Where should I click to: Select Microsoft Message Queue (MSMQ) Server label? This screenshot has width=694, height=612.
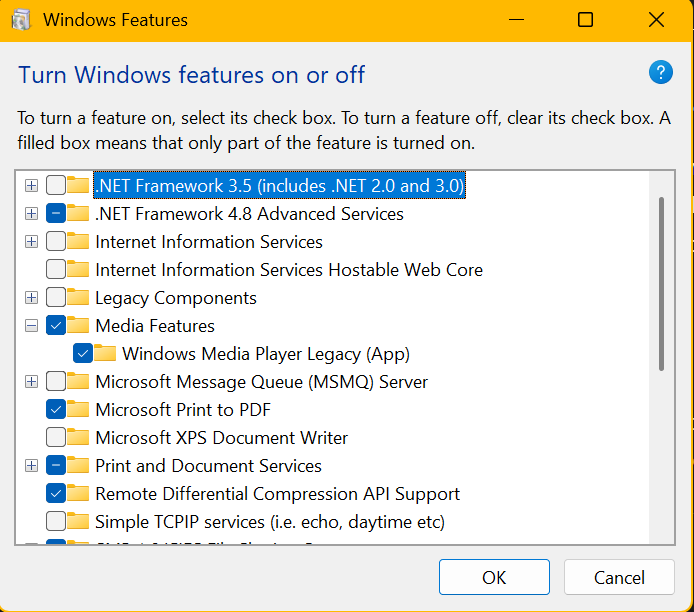coord(262,382)
